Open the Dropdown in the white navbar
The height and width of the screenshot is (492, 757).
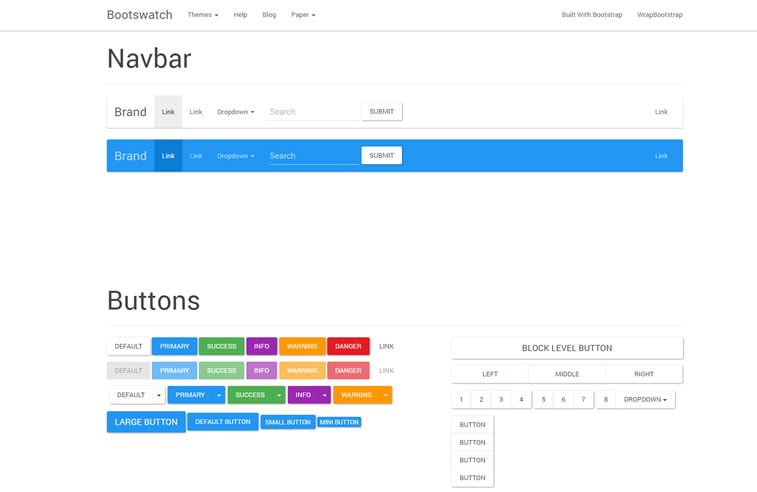[235, 112]
